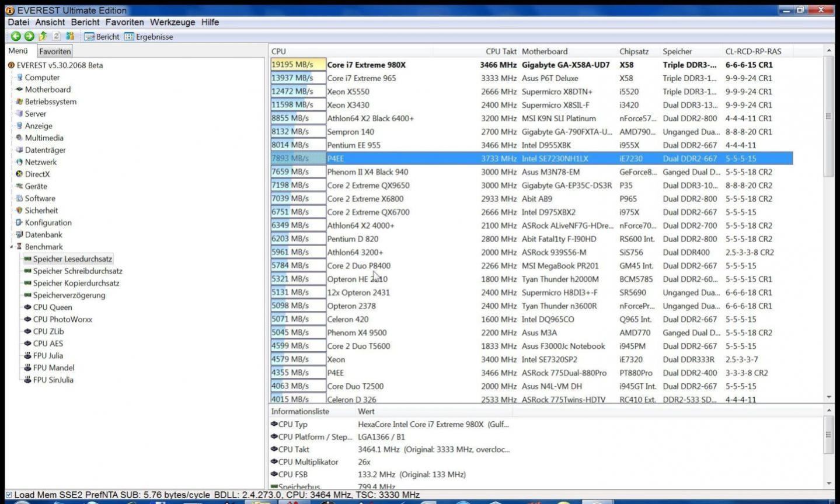Click the Informationsliste column header
840x504 pixels.
coord(300,411)
